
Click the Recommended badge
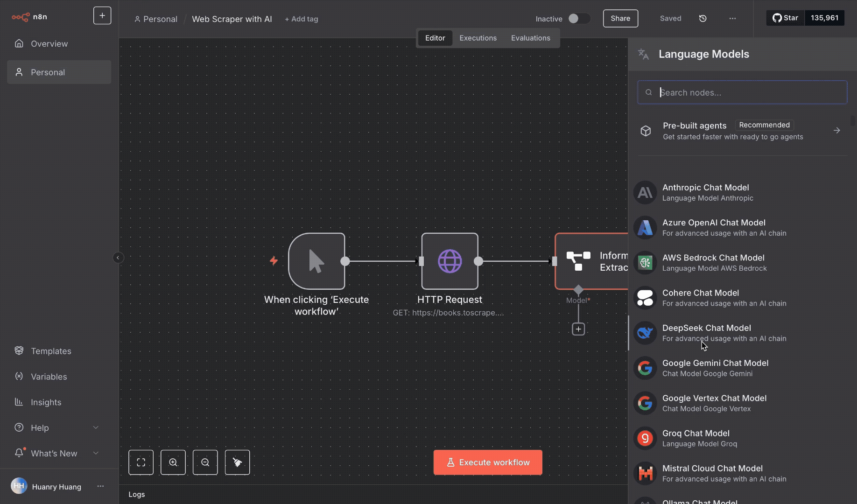click(x=765, y=125)
